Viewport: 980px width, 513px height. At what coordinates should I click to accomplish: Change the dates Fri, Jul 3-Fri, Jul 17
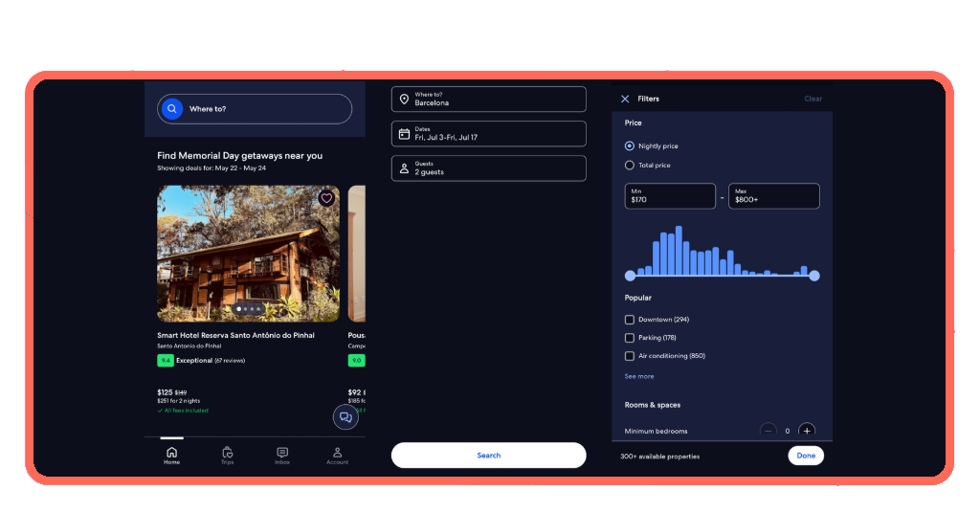point(489,134)
